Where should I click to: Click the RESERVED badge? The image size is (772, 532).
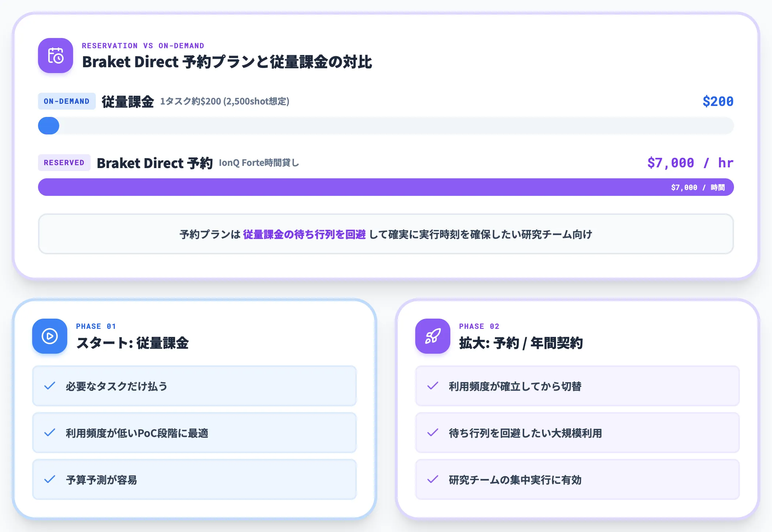[64, 163]
